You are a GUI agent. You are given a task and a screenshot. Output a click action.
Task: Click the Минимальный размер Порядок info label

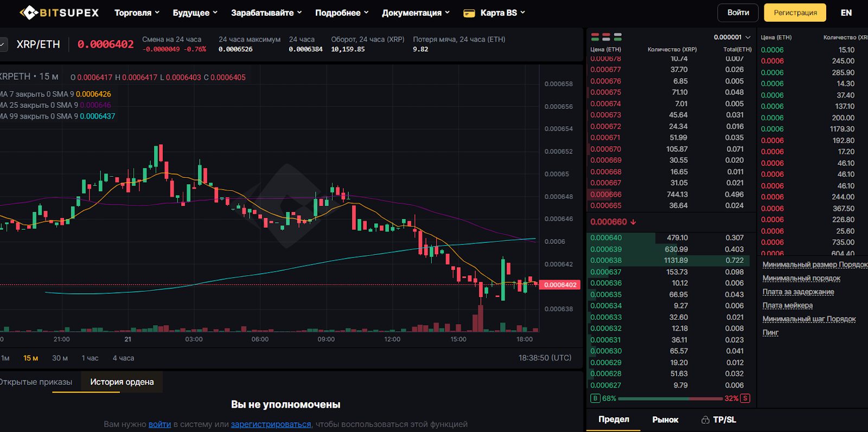(815, 265)
